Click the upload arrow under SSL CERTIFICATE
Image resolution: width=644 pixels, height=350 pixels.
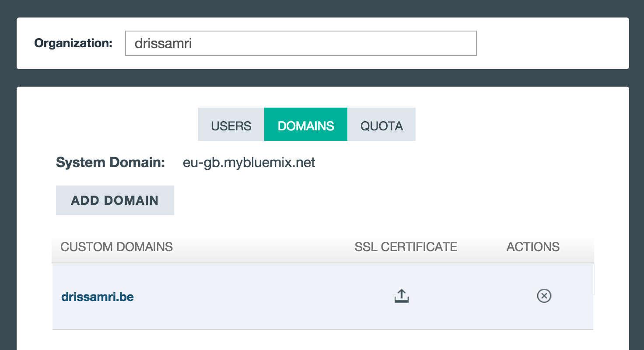[x=401, y=296]
